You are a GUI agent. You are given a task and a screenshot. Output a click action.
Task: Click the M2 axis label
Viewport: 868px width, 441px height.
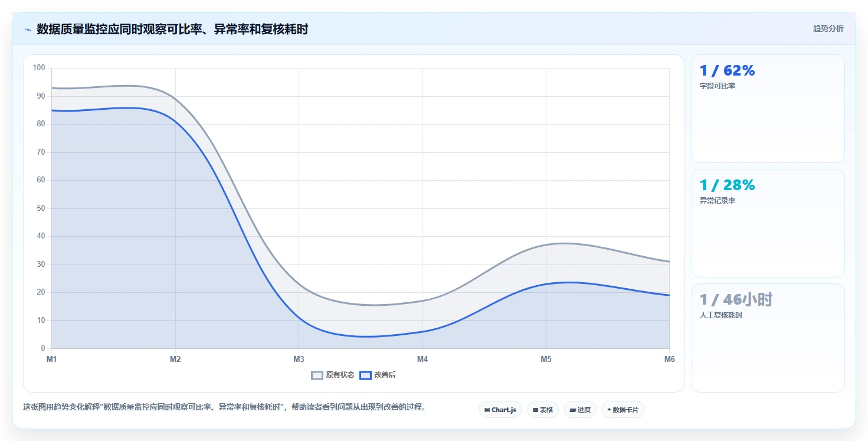click(175, 359)
